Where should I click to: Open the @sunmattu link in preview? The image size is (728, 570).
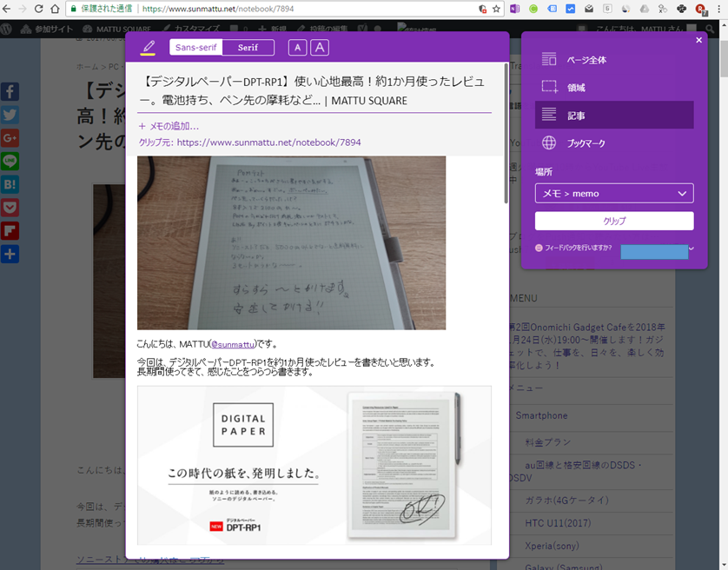pos(233,344)
